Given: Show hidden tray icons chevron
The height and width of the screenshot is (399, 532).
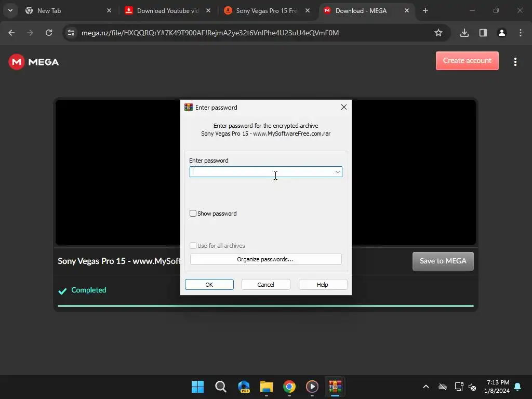Looking at the screenshot, I should (x=426, y=387).
